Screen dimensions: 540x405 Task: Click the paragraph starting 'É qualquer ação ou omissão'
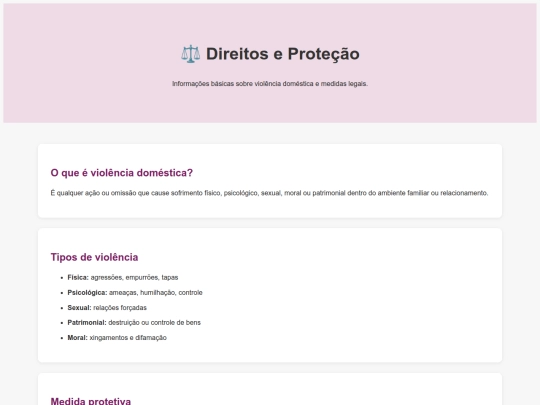269,193
